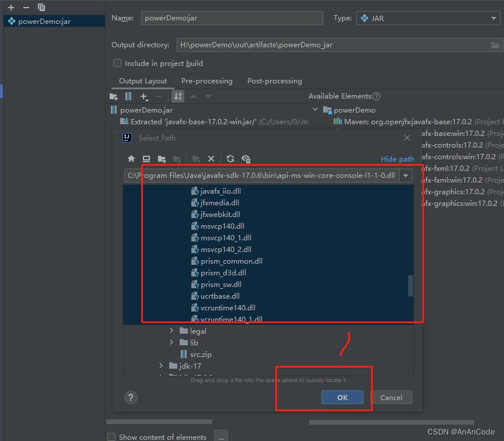This screenshot has width=504, height=441.
Task: Click the Refresh icon in Select Path dialog
Action: click(229, 159)
